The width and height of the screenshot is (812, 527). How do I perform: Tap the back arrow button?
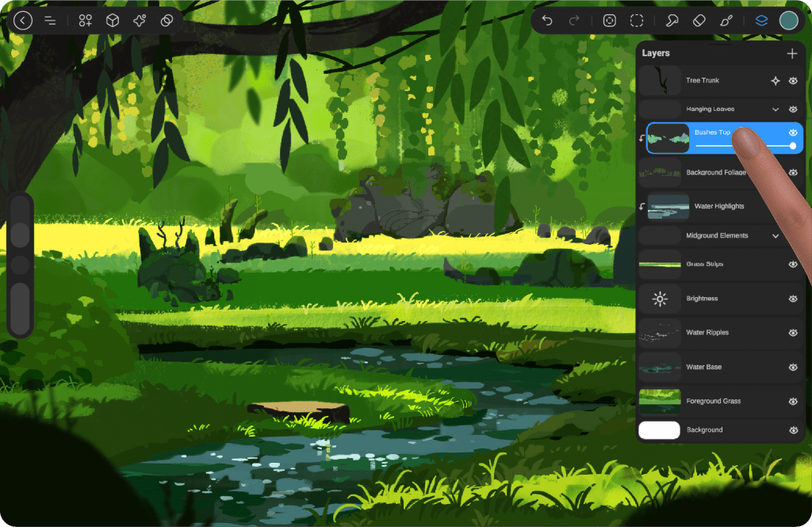click(x=23, y=21)
